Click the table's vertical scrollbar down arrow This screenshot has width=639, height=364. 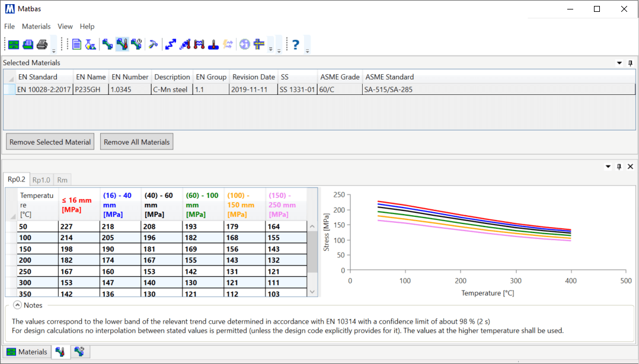[x=312, y=292]
